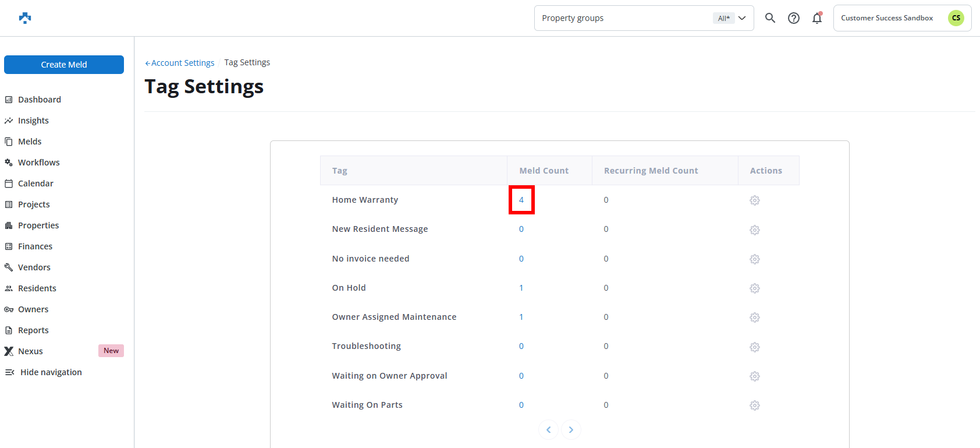Viewport: 980px width, 448px height.
Task: Open Nexus from the sidebar
Action: point(30,351)
